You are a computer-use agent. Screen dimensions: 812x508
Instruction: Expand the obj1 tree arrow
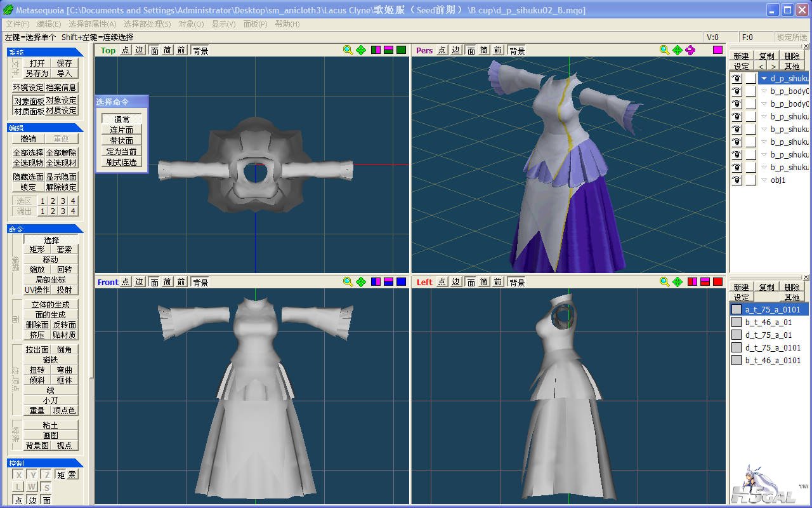(x=764, y=180)
